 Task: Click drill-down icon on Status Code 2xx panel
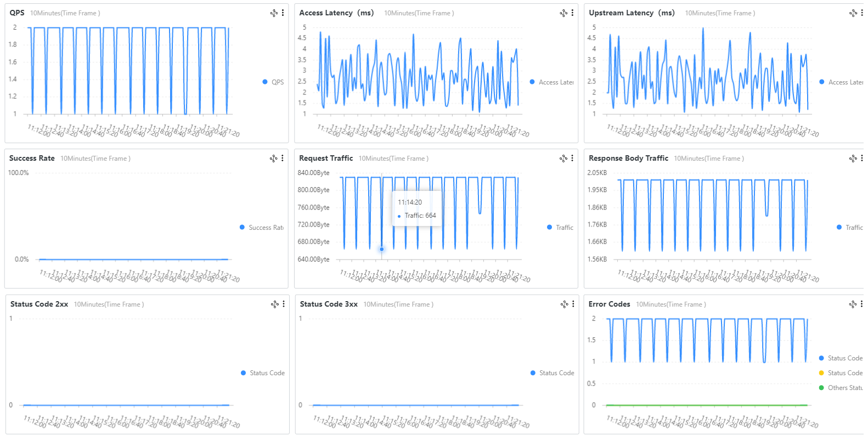pyautogui.click(x=275, y=304)
